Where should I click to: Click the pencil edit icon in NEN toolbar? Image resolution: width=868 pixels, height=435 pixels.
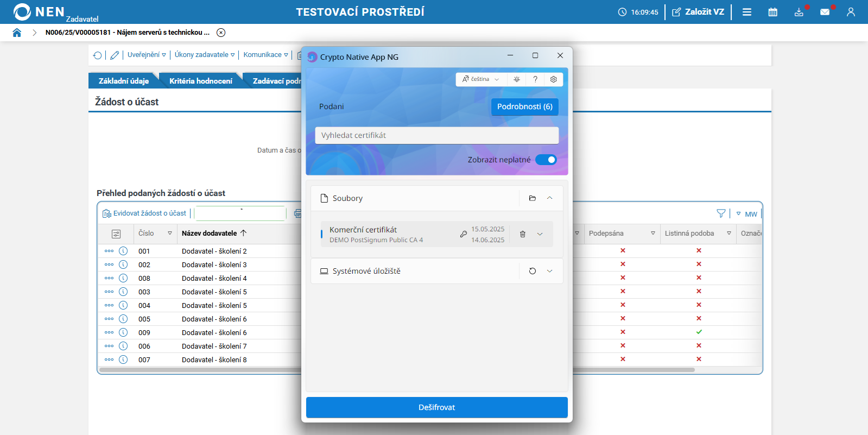click(115, 55)
